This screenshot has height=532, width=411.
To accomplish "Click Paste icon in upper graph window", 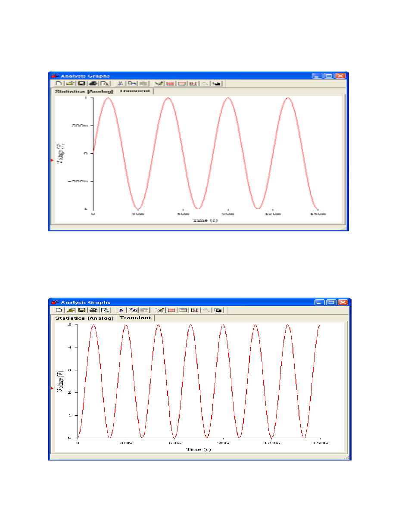I will click(143, 84).
